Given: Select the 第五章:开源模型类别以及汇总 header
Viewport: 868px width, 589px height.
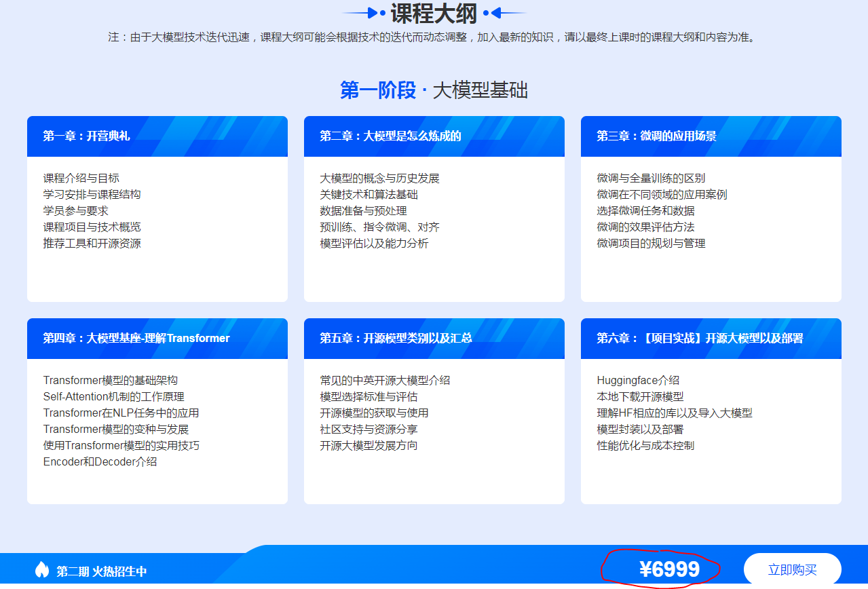Looking at the screenshot, I should (396, 338).
